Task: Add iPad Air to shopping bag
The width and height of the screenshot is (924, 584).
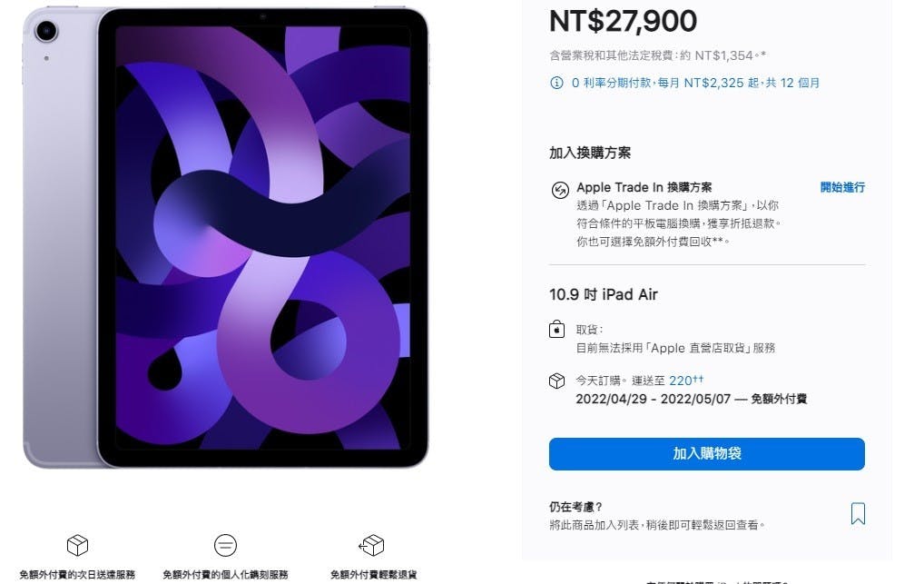Action: (x=706, y=453)
